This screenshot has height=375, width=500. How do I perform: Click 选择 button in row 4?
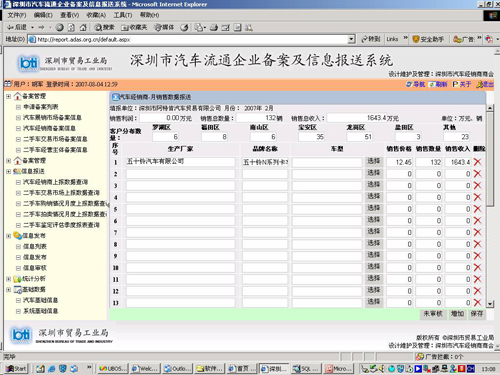[x=373, y=197]
